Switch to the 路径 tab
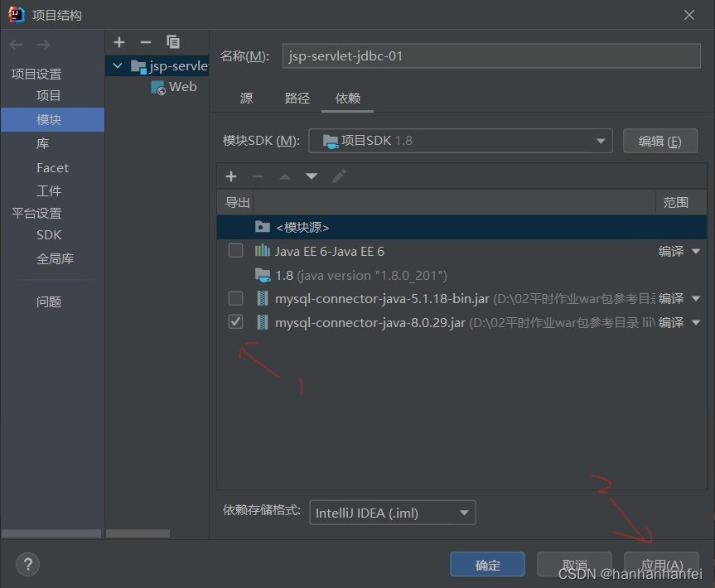Viewport: 715px width, 588px height. [297, 98]
